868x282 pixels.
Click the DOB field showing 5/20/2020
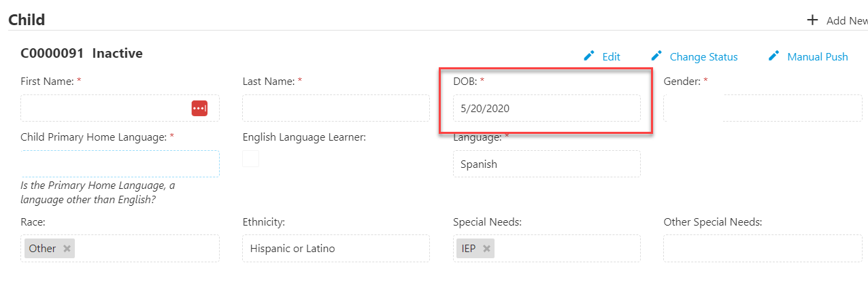pos(547,108)
